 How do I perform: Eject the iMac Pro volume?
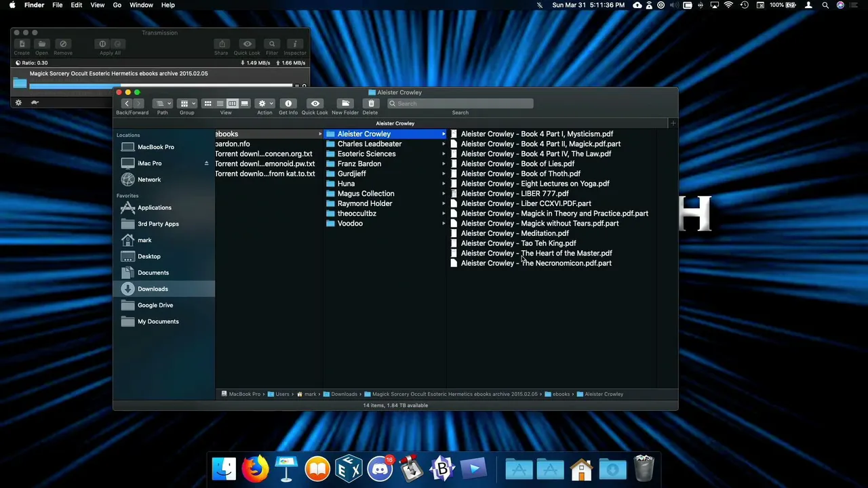pyautogui.click(x=206, y=163)
